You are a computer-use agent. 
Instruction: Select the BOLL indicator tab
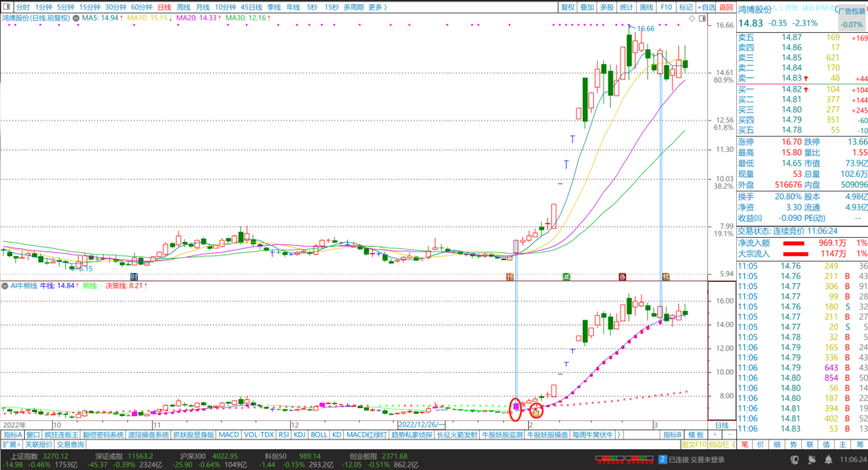coord(319,435)
